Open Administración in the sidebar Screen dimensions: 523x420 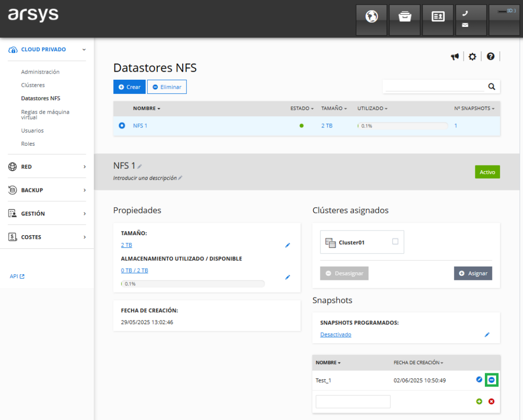click(40, 72)
